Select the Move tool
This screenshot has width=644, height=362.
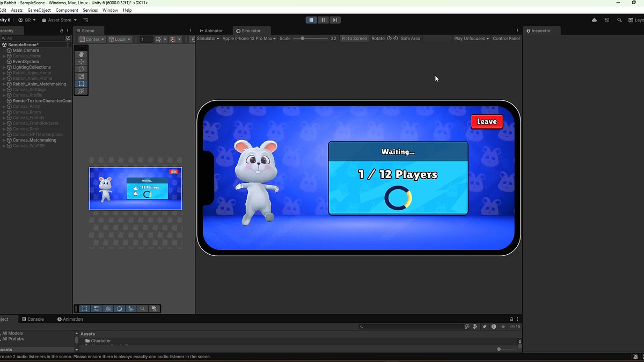click(x=81, y=61)
